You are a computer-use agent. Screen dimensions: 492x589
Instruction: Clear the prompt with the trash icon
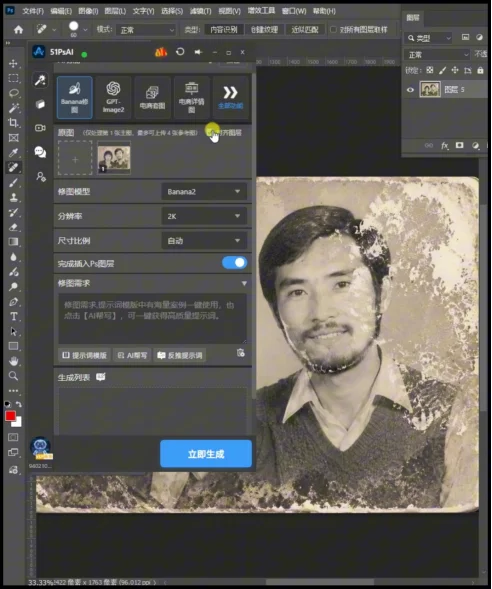point(241,353)
